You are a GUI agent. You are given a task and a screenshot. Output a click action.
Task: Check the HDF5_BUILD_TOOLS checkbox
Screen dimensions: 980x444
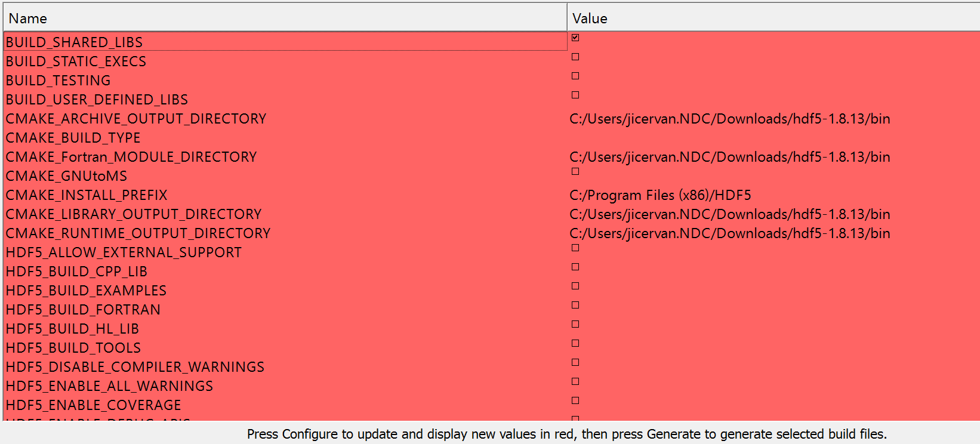[x=575, y=343]
